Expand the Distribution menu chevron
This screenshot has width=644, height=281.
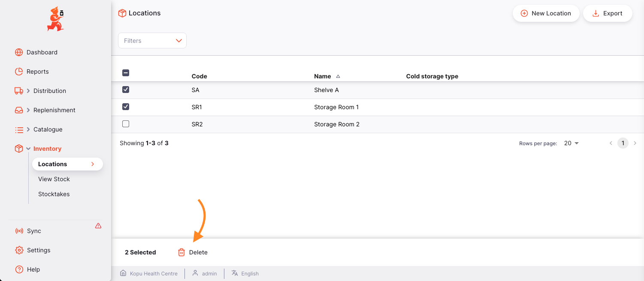pyautogui.click(x=28, y=91)
